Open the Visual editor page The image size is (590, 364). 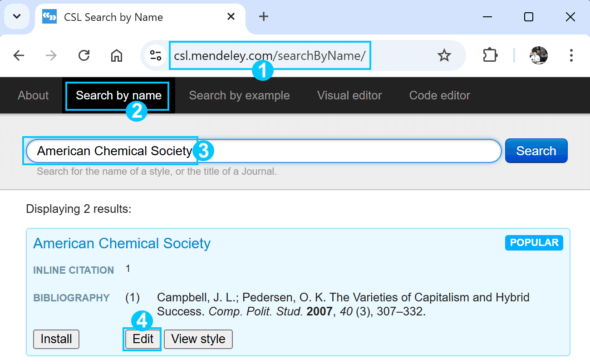point(349,95)
